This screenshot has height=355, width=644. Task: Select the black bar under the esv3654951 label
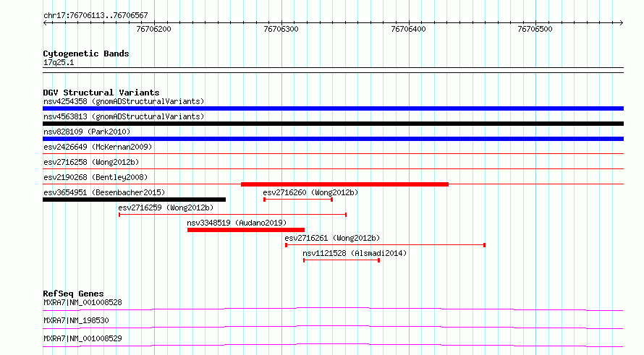pyautogui.click(x=135, y=200)
